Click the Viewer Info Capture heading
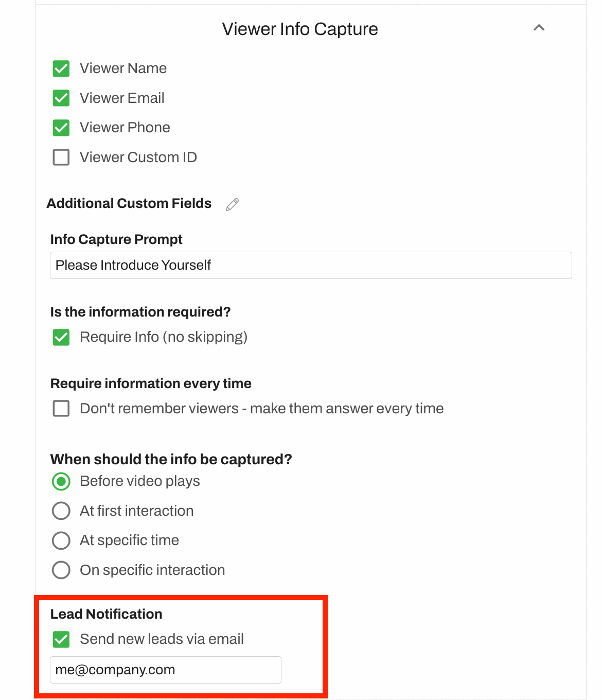The height and width of the screenshot is (700, 602). point(299,29)
